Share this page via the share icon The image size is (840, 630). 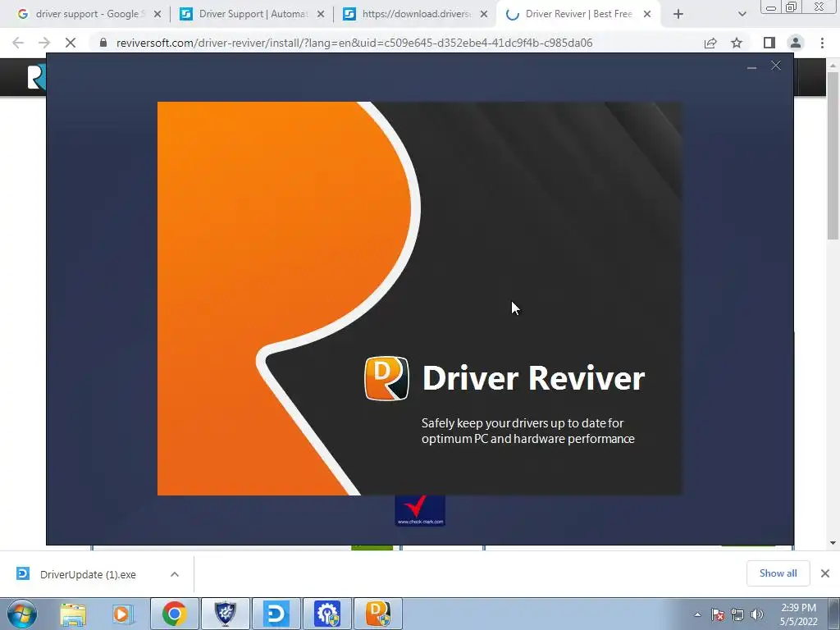tap(710, 43)
